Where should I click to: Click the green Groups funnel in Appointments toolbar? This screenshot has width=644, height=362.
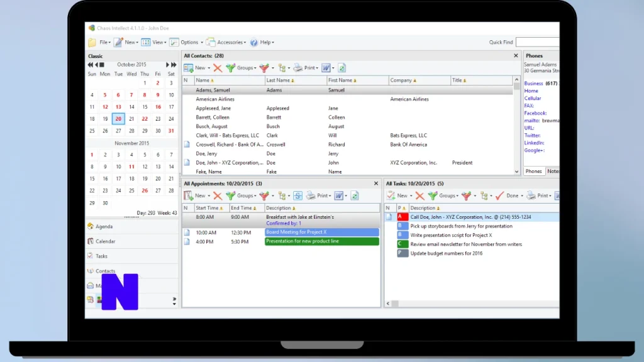tap(230, 196)
